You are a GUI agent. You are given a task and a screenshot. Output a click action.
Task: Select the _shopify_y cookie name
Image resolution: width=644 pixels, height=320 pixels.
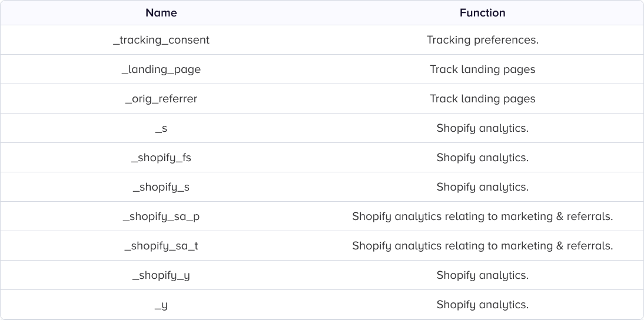(161, 275)
